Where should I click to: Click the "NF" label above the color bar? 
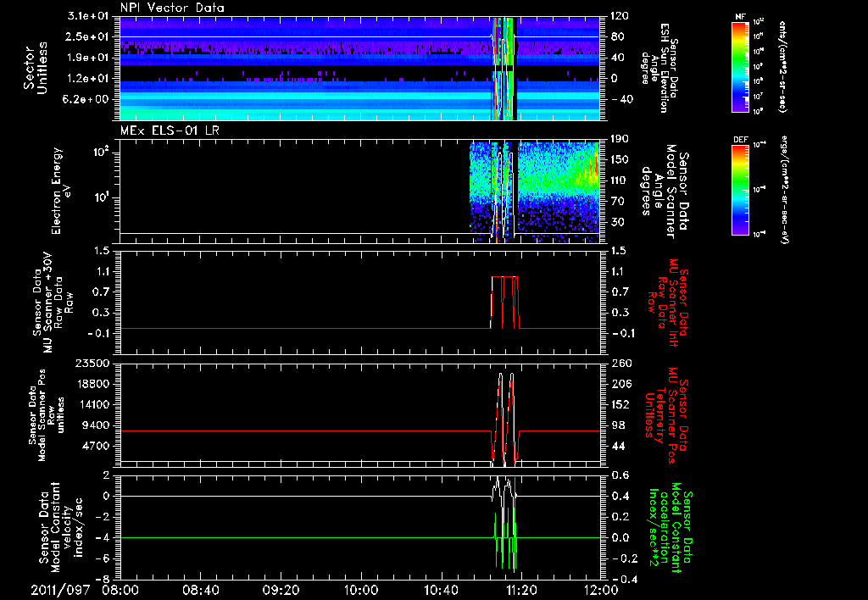click(x=741, y=17)
